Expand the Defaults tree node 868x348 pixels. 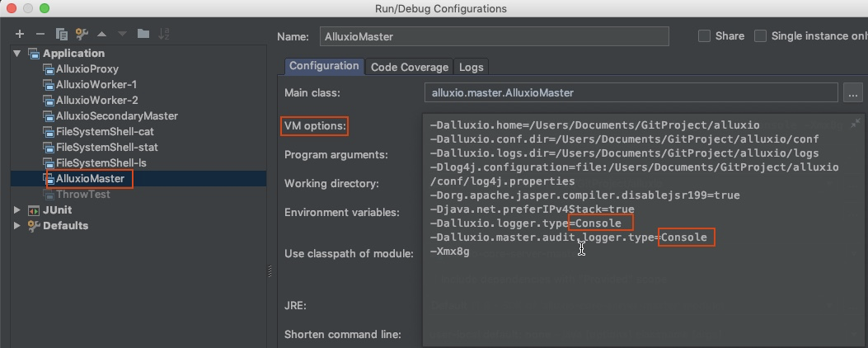17,226
